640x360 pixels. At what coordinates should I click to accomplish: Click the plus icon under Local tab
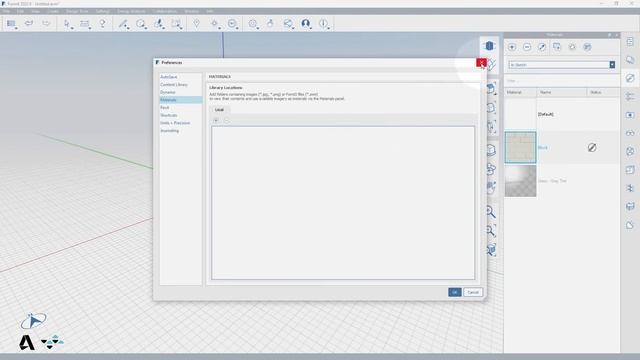tap(216, 120)
